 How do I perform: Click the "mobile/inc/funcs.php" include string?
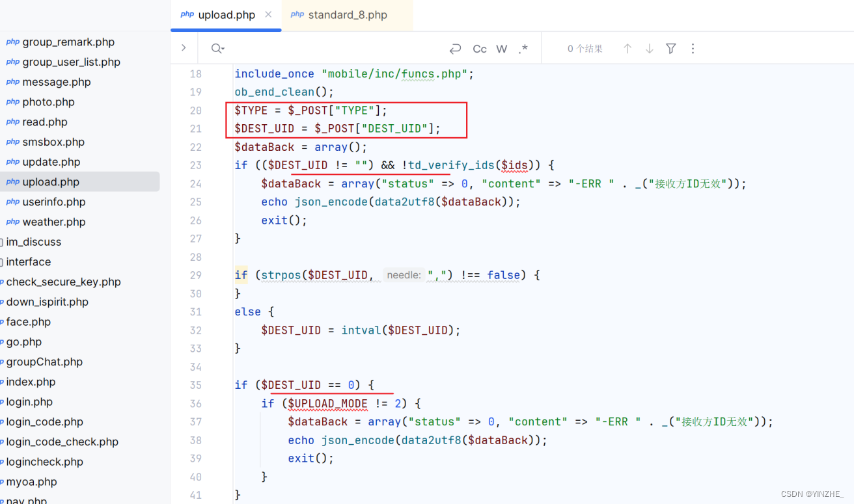click(394, 74)
